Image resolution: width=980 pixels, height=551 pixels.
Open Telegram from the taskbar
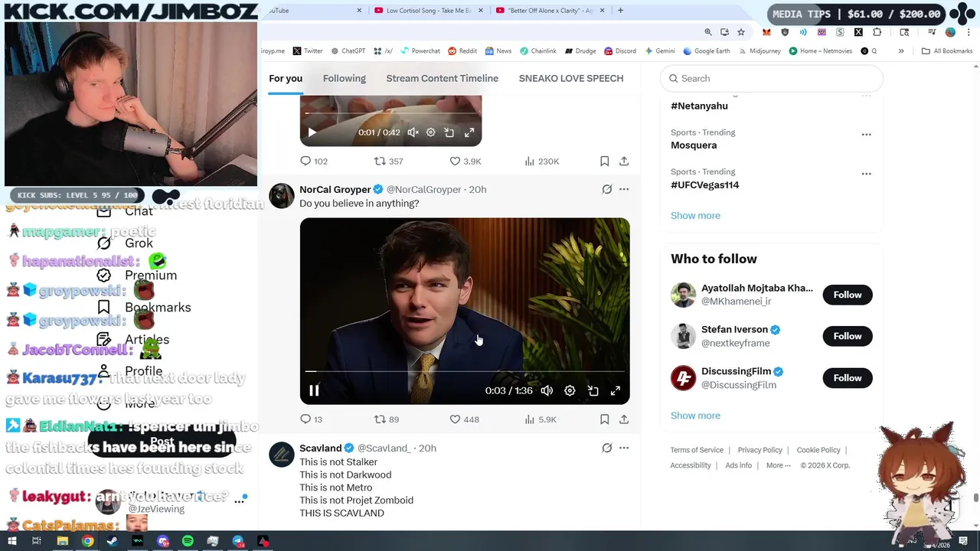(x=238, y=542)
